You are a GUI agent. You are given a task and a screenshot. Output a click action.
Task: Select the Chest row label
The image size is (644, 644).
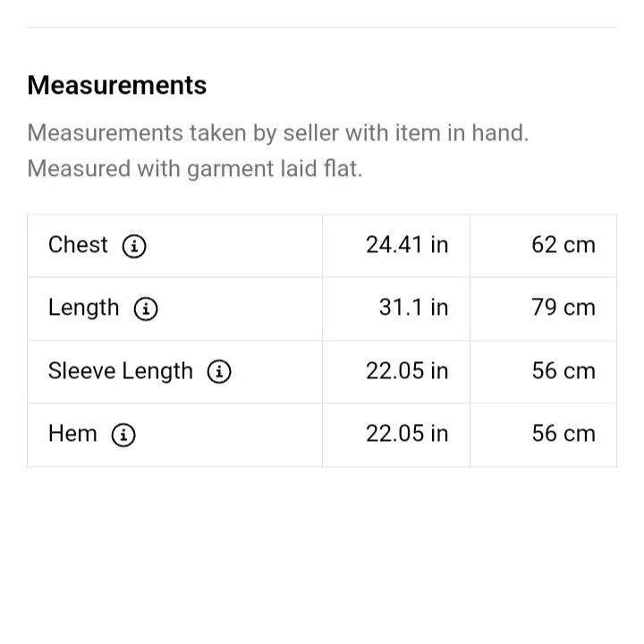[78, 245]
